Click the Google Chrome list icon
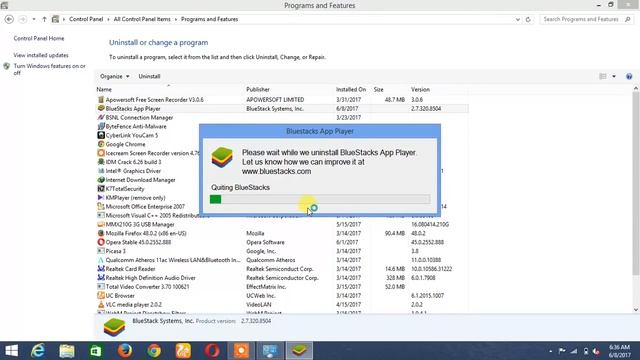The height and width of the screenshot is (360, 640). (x=101, y=144)
